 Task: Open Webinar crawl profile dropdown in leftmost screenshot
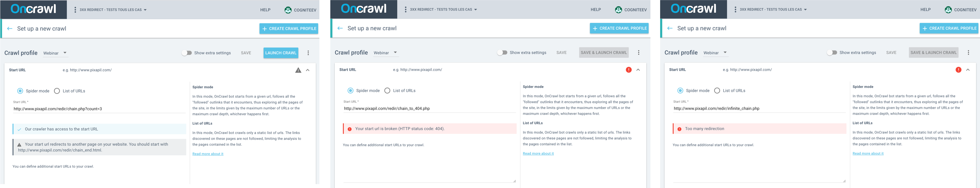tap(55, 53)
